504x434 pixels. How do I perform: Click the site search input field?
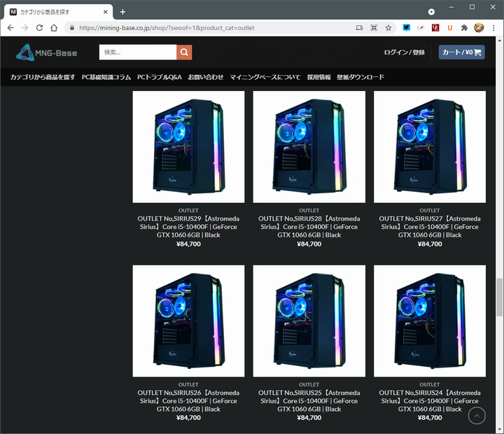click(x=138, y=52)
